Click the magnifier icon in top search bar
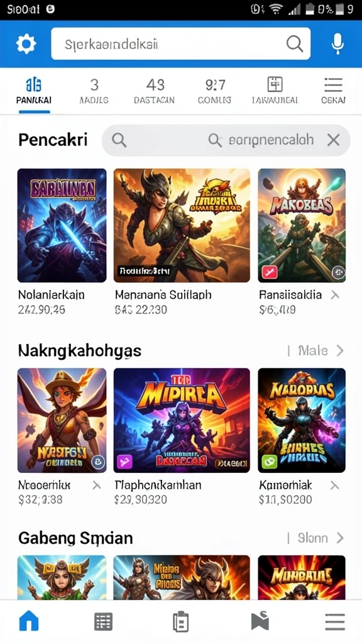This screenshot has height=644, width=362. click(294, 43)
